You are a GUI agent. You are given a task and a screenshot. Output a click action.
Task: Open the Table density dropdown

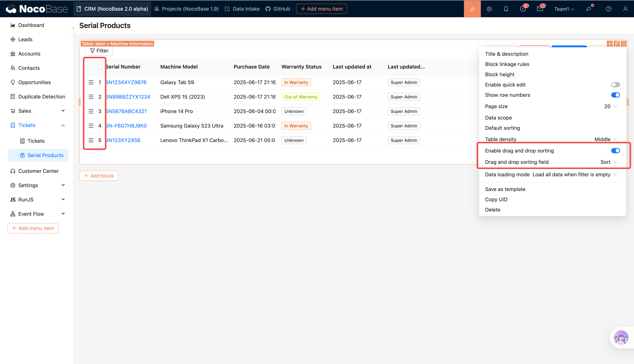click(x=606, y=139)
